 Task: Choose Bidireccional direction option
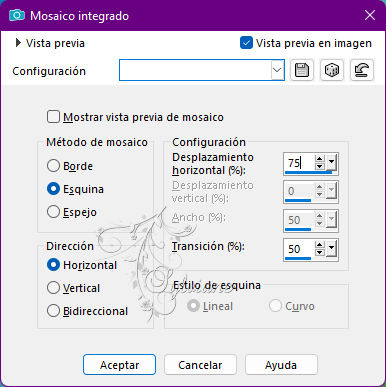click(x=53, y=311)
